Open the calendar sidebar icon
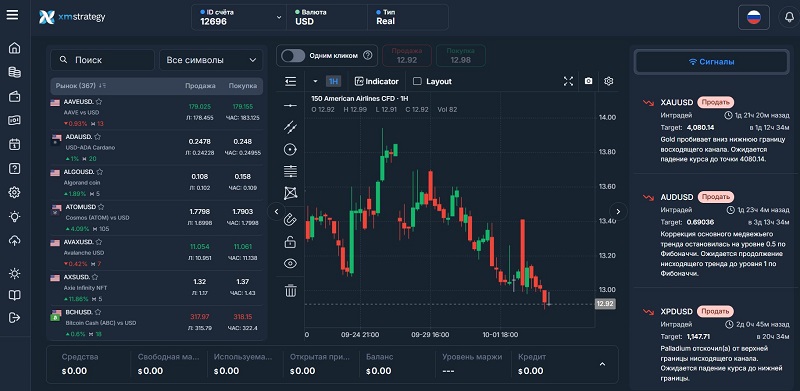Image resolution: width=800 pixels, height=391 pixels. point(15,144)
